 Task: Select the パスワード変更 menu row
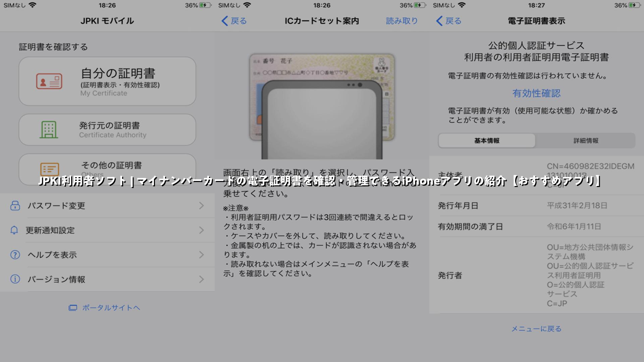tap(107, 205)
